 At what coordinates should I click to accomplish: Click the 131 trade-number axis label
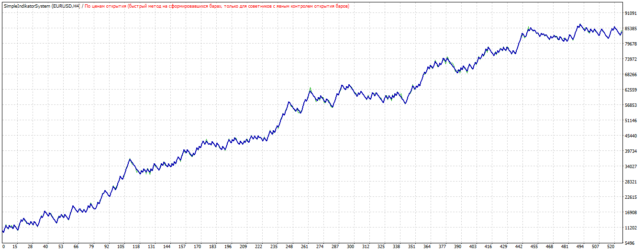[x=152, y=247]
